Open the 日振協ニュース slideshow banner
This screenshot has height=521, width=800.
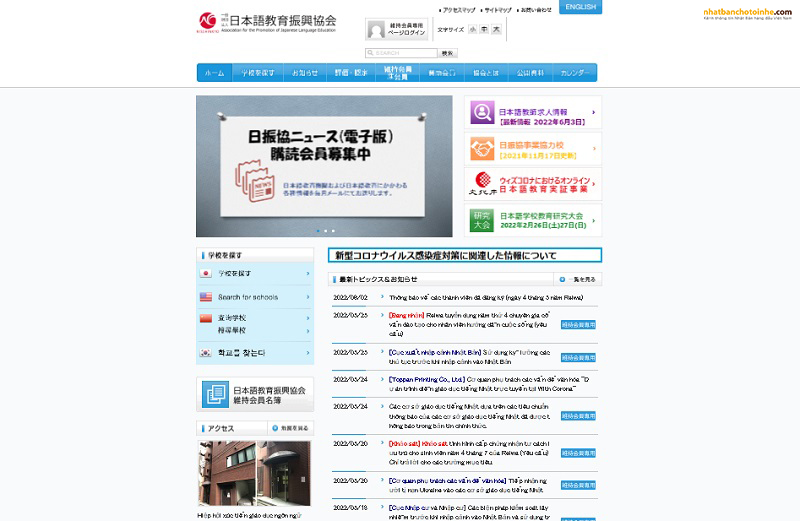click(x=324, y=166)
